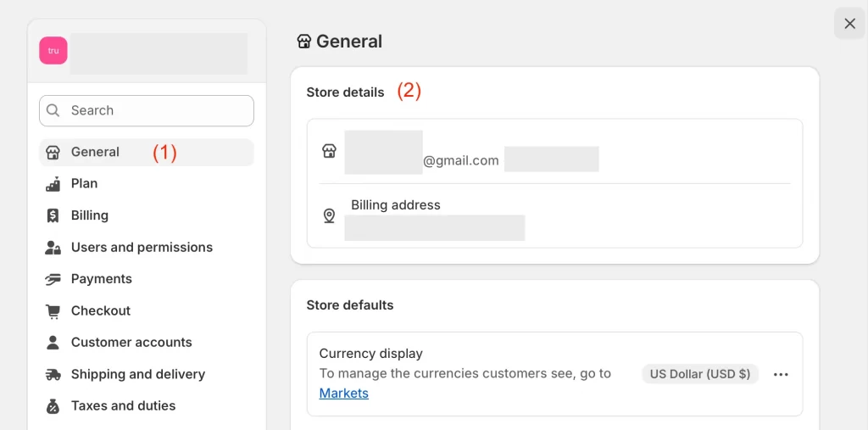Click the Checkout cart icon

(x=53, y=311)
